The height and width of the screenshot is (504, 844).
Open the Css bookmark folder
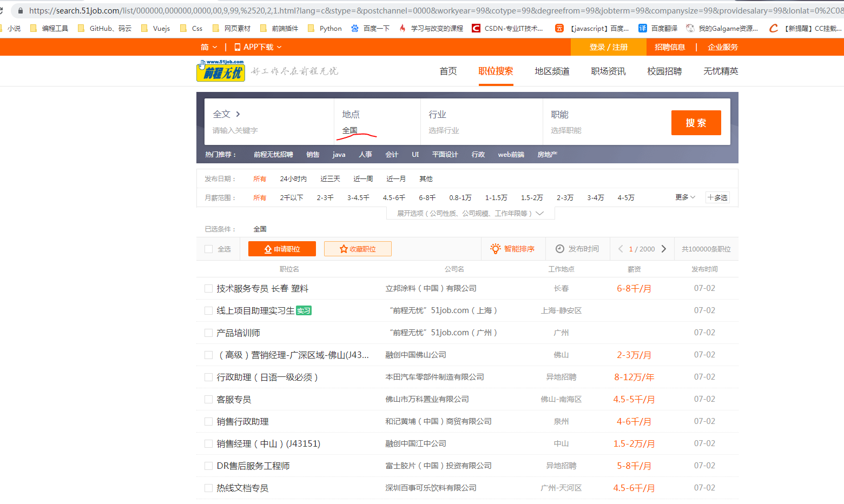(192, 28)
